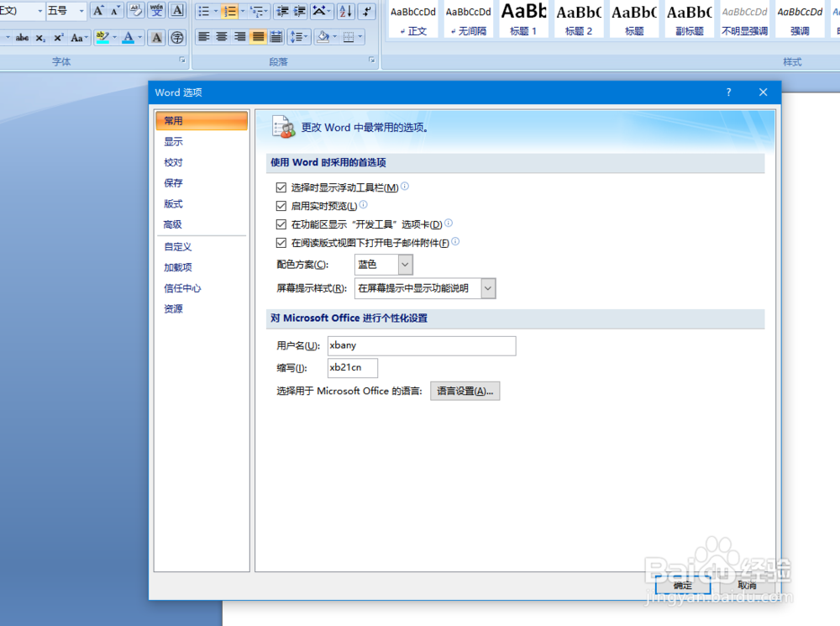840x626 pixels.
Task: Toggle show paragraph marks
Action: (366, 11)
